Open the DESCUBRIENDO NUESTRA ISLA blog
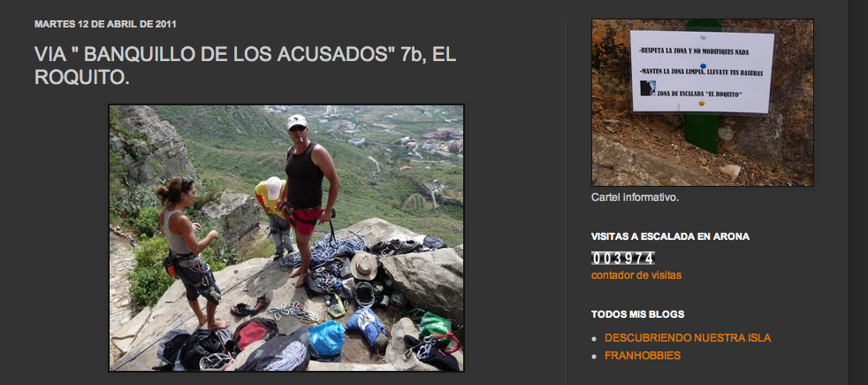868x385 pixels. click(x=688, y=337)
